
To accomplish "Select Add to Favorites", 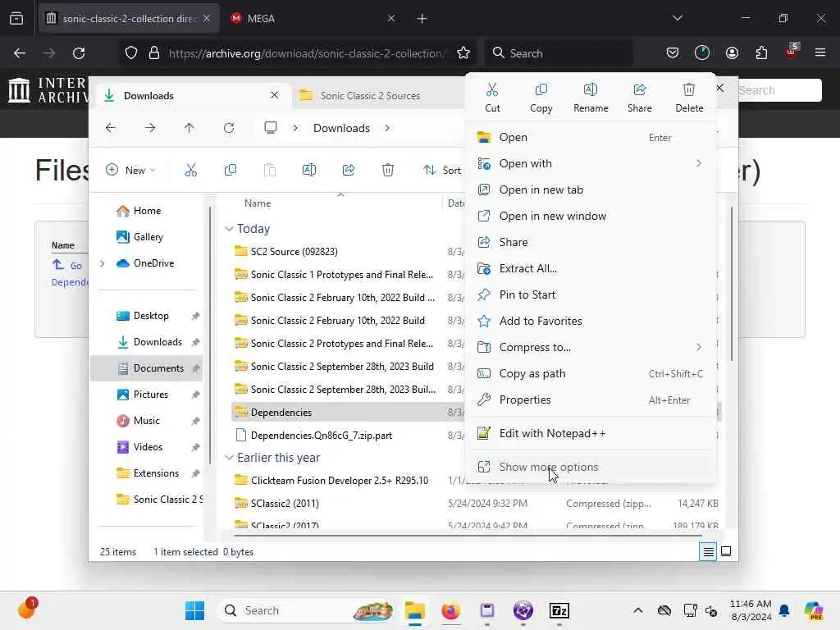I will click(591, 321).
